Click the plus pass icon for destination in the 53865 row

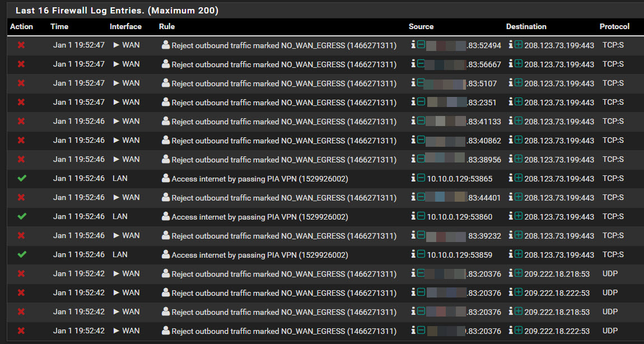click(519, 178)
